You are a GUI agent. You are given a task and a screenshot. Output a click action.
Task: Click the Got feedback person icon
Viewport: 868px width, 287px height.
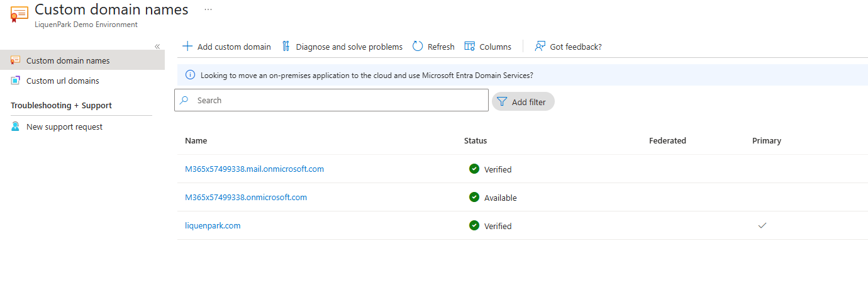[x=540, y=47]
